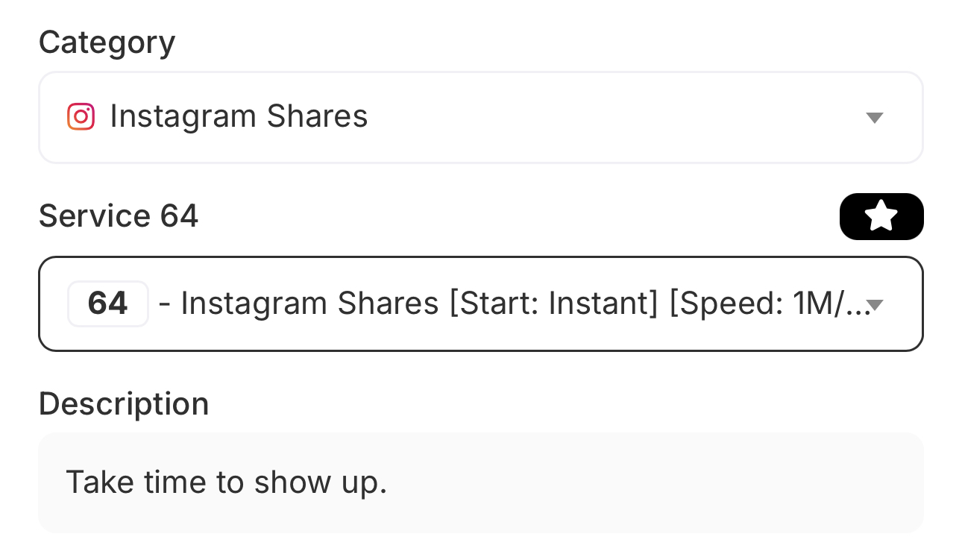Click the grey triangle in Category field
The width and height of the screenshot is (962, 560).
click(875, 118)
